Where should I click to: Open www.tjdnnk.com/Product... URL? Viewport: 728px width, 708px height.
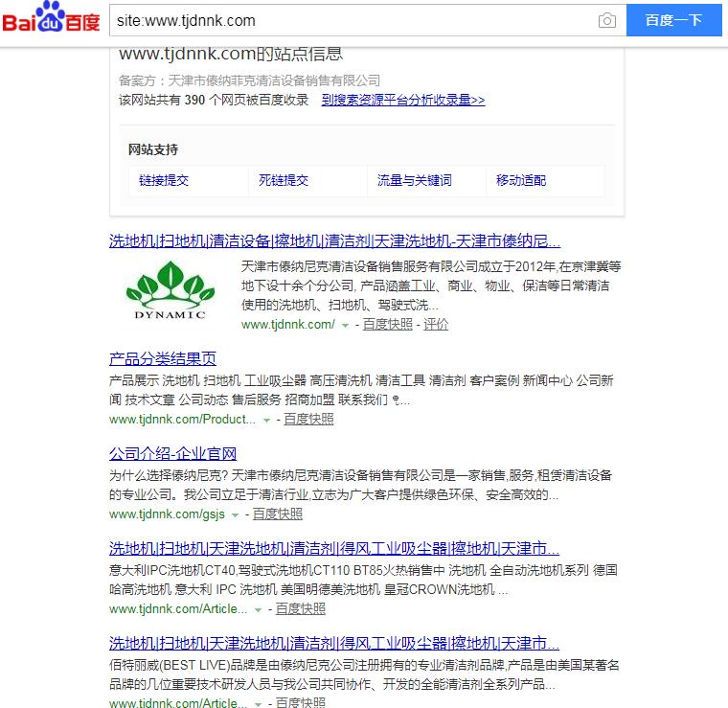(x=182, y=420)
